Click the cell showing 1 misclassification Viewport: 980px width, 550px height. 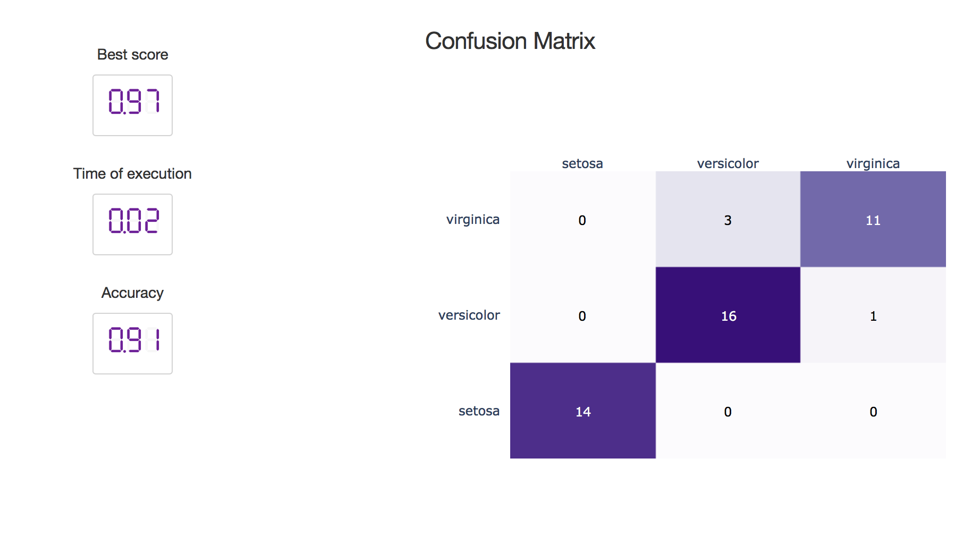pyautogui.click(x=873, y=315)
